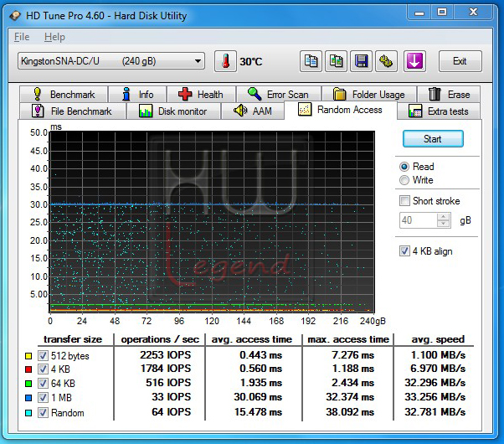Click the blue 1 MB color swatch

pyautogui.click(x=28, y=398)
